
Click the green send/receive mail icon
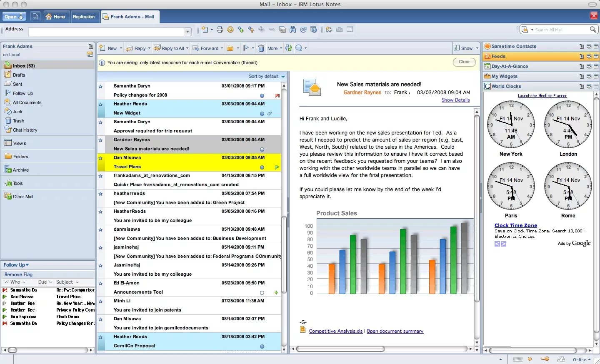click(289, 48)
